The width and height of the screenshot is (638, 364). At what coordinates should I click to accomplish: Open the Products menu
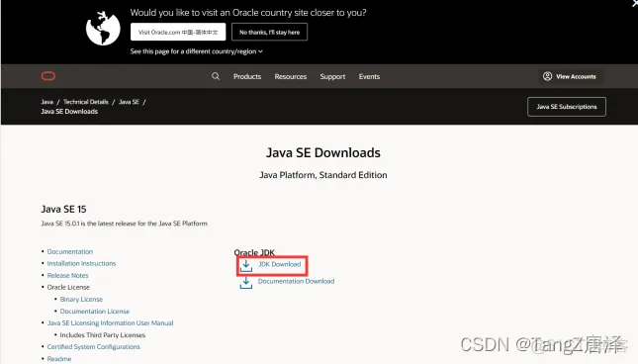(247, 76)
